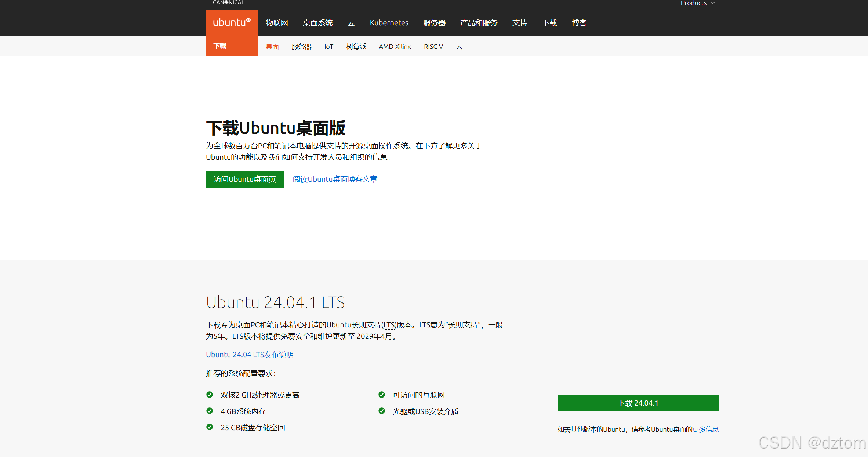Screen dimensions: 868x457
Task: Open the 产品和服务 navigation menu
Action: tap(478, 23)
